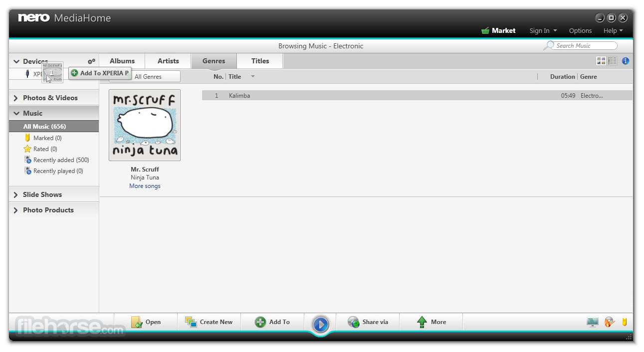Click the Create New icon

point(191,322)
